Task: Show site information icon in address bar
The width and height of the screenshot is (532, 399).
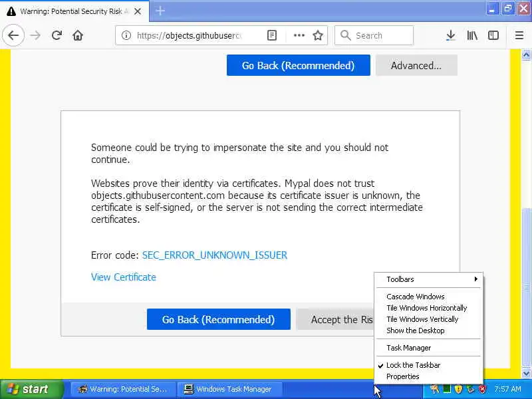Action: pos(126,35)
